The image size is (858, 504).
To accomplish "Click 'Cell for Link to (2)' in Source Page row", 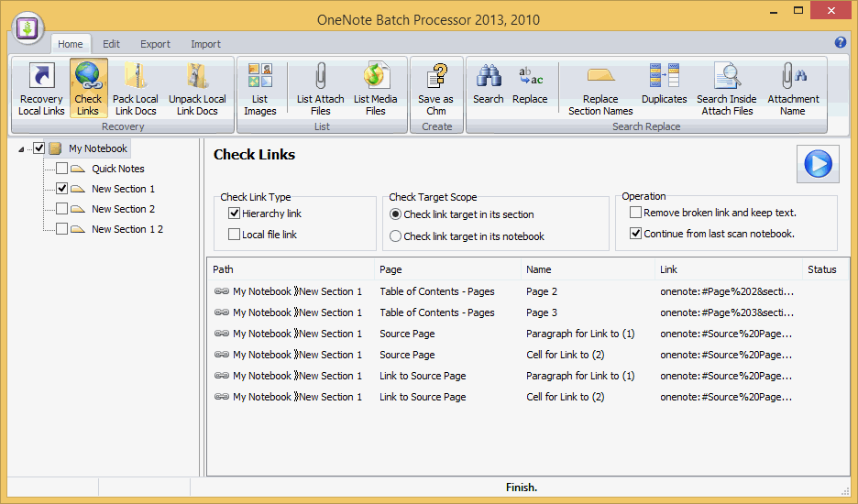I will pyautogui.click(x=566, y=355).
